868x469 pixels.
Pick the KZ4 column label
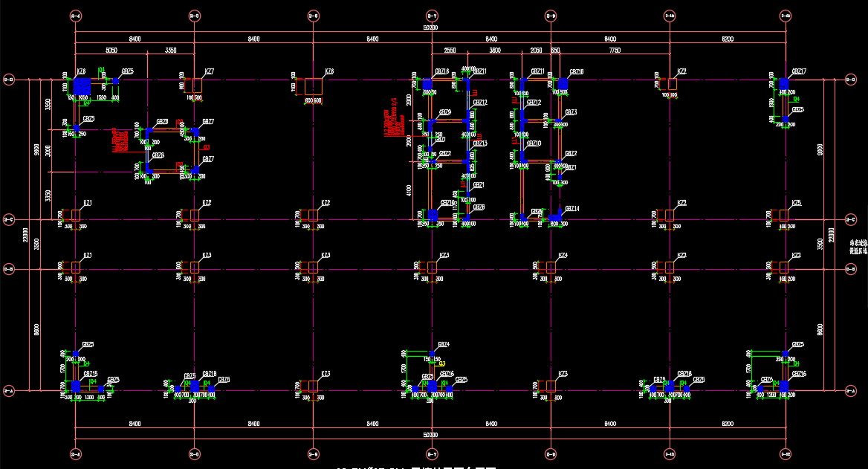coord(563,255)
